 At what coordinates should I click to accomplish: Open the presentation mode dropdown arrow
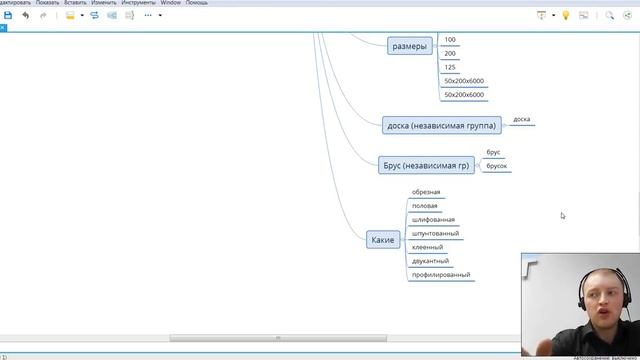click(553, 16)
